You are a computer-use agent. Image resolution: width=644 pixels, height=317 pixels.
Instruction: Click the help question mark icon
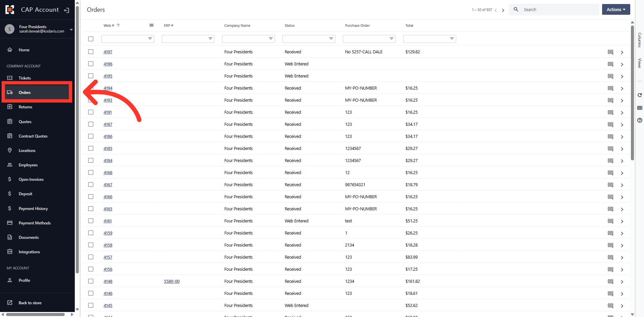[x=640, y=120]
